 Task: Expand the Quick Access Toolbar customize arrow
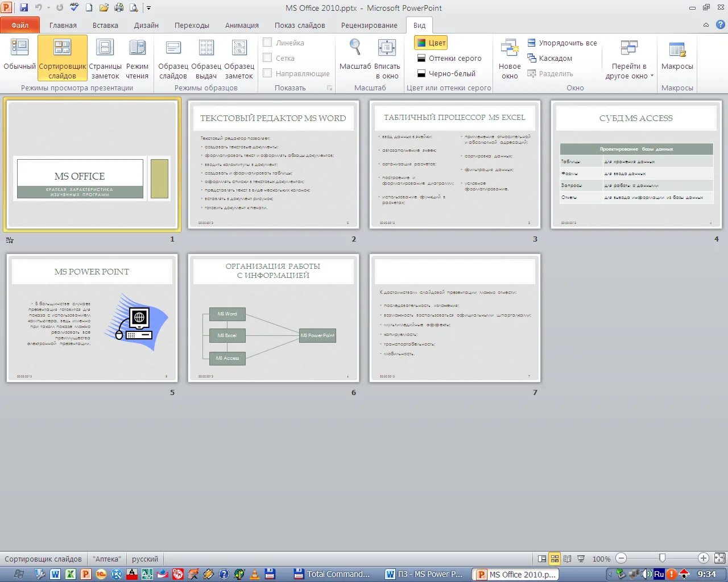click(149, 8)
